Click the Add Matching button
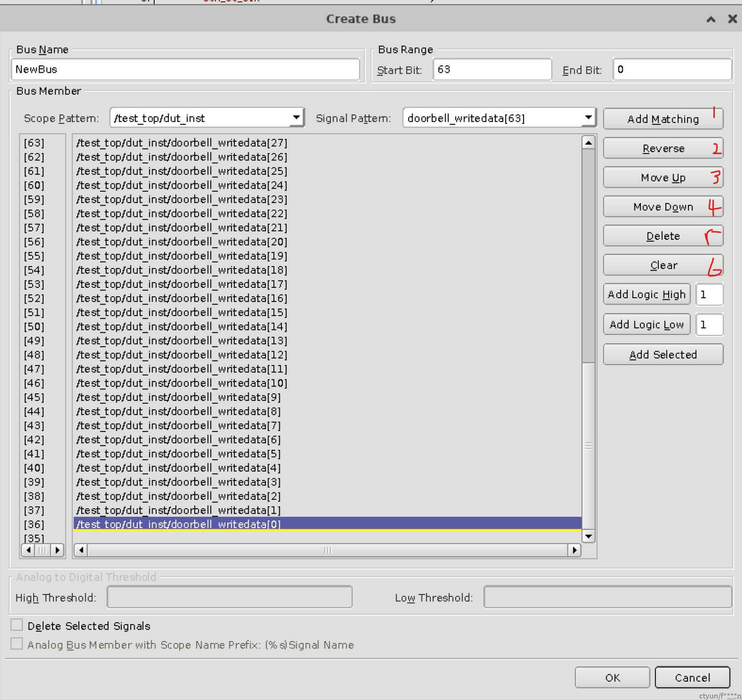742x700 pixels. (663, 119)
